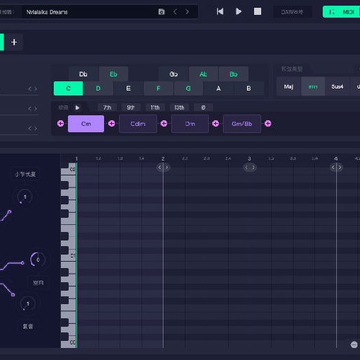This screenshot has width=360, height=360.
Task: Go to the previous preset arrow
Action: [175, 12]
